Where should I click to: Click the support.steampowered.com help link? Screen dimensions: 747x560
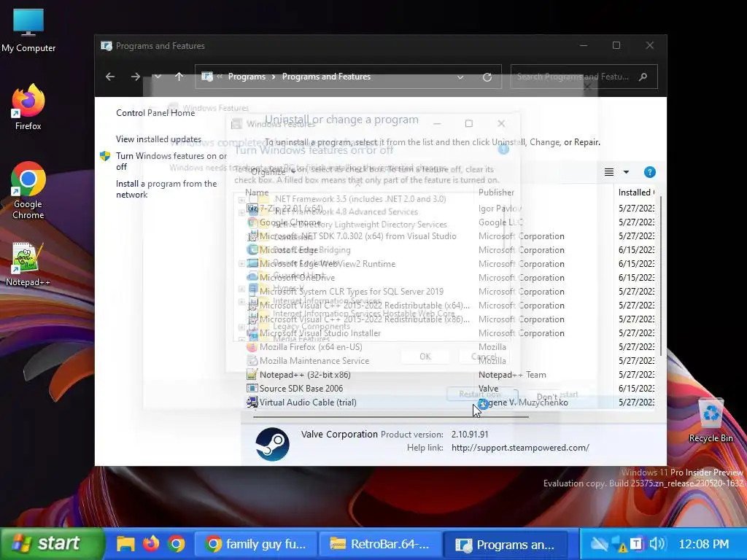click(520, 448)
